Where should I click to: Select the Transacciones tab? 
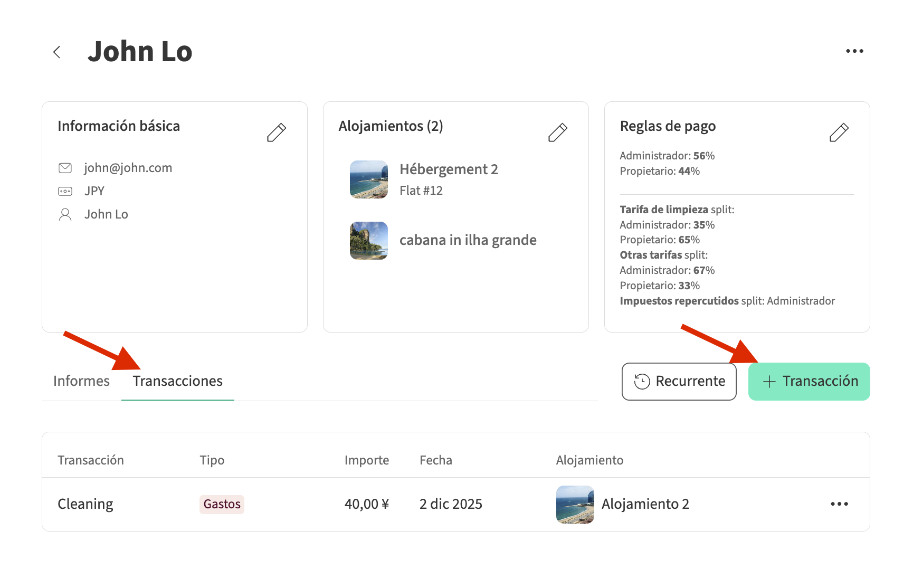tap(177, 381)
